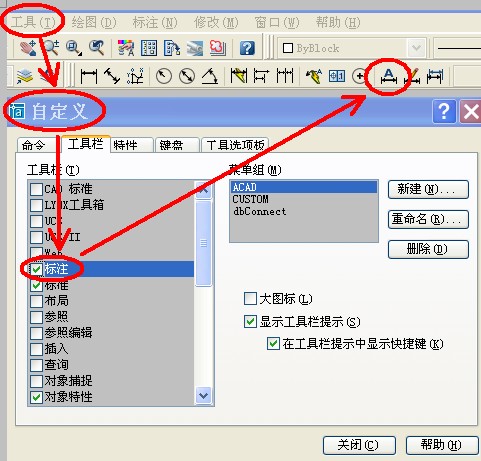Click the Dimension update icon

pos(435,76)
